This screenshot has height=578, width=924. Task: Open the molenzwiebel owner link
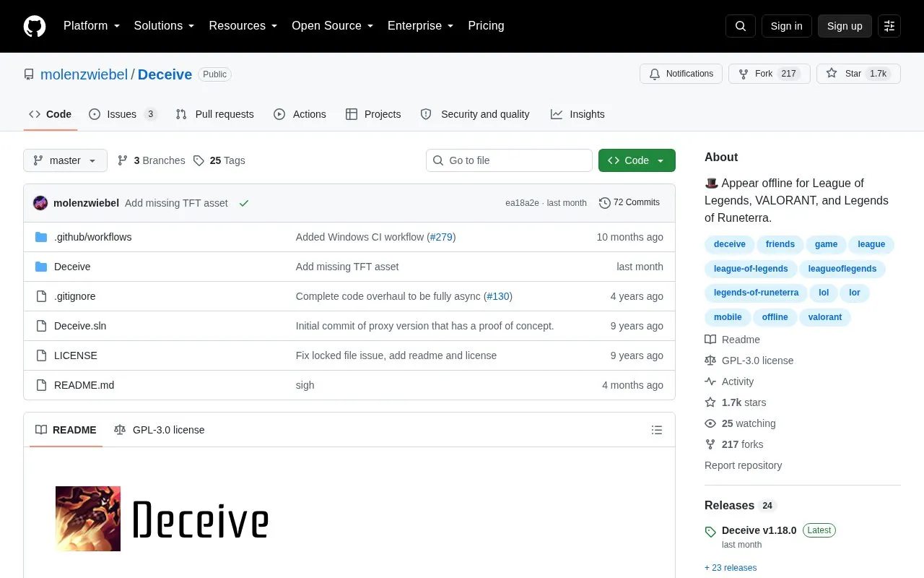coord(84,74)
